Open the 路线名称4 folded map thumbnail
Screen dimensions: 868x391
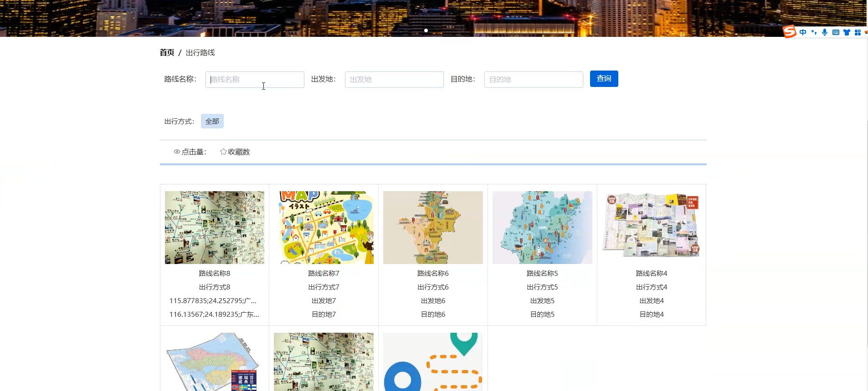click(x=652, y=228)
